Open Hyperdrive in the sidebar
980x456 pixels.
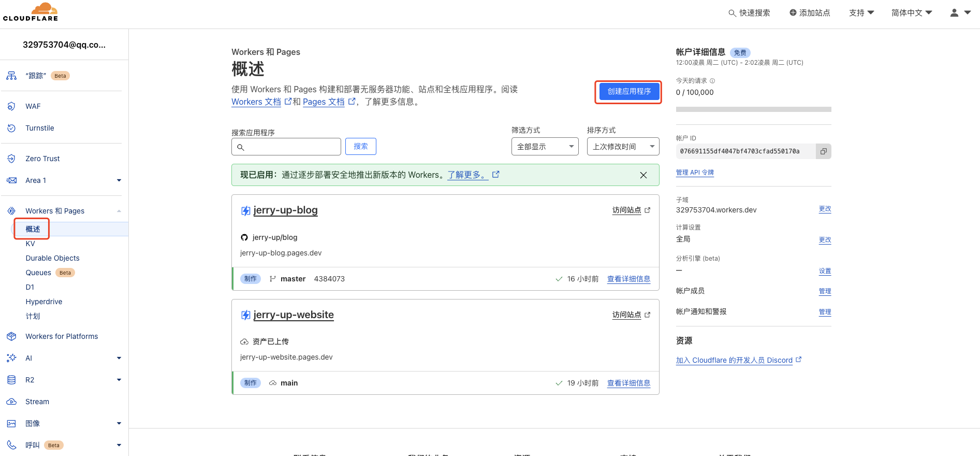point(43,302)
